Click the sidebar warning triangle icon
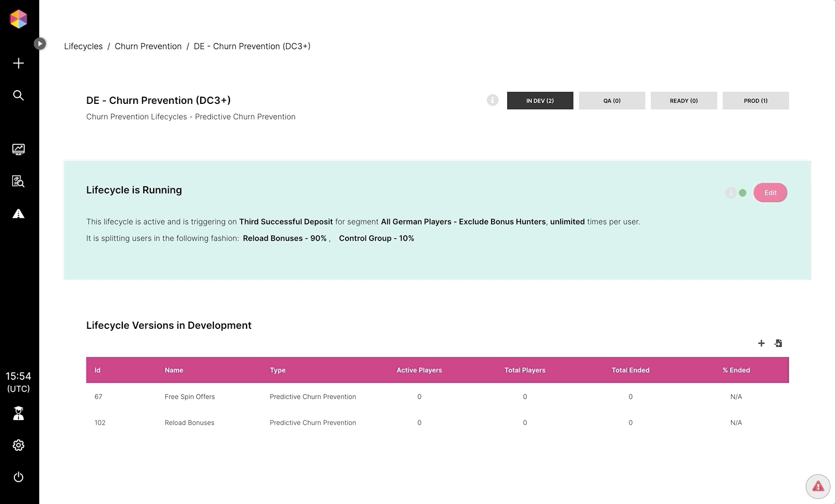 tap(18, 214)
